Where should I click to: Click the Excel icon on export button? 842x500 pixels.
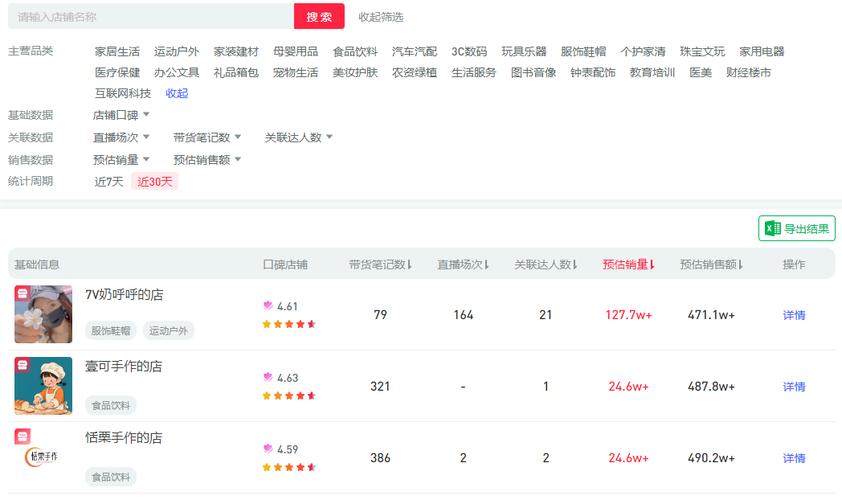coord(773,229)
